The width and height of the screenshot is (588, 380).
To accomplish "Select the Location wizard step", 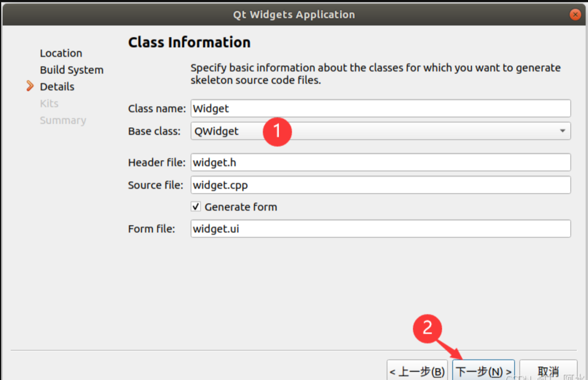I will pos(61,53).
